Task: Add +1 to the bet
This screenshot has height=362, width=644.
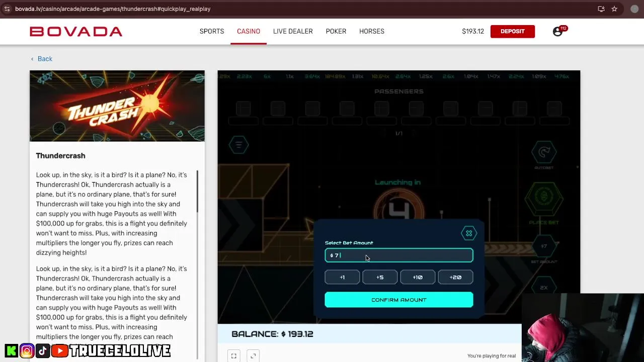Action: pos(342,277)
